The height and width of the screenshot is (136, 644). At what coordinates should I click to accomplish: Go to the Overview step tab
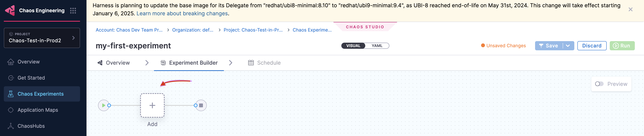pyautogui.click(x=114, y=63)
